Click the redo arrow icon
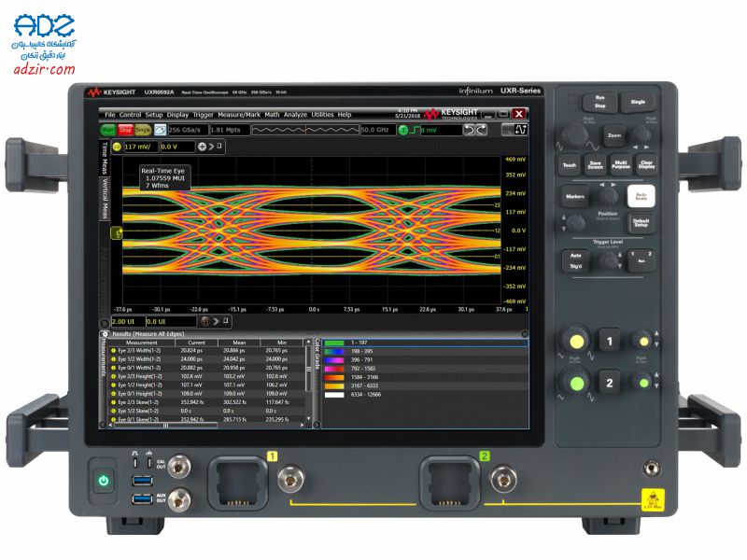Screen dimensions: 747x560 481,130
